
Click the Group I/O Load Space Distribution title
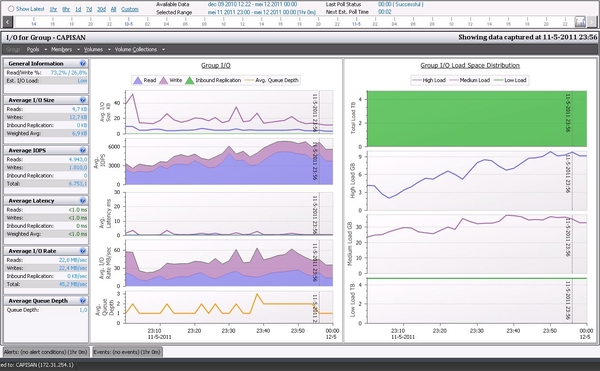coord(470,65)
